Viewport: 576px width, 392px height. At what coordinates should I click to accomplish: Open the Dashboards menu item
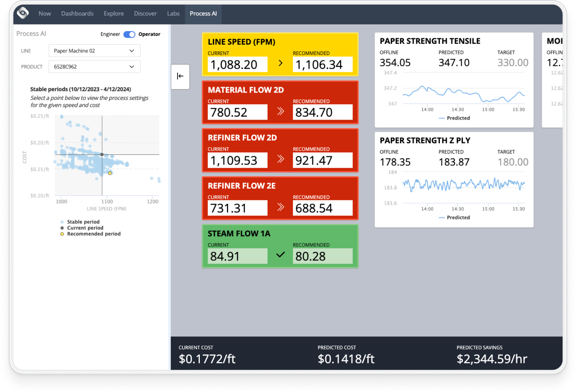77,14
